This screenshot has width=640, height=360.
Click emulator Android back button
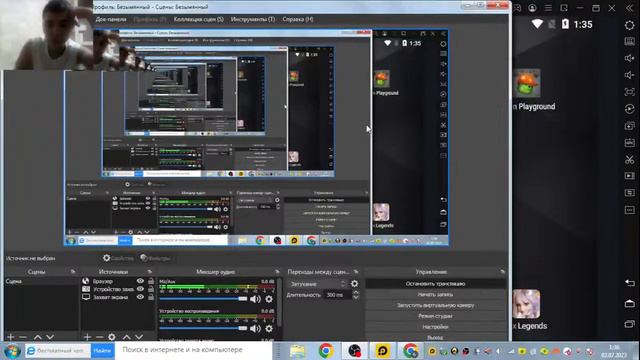pyautogui.click(x=629, y=282)
